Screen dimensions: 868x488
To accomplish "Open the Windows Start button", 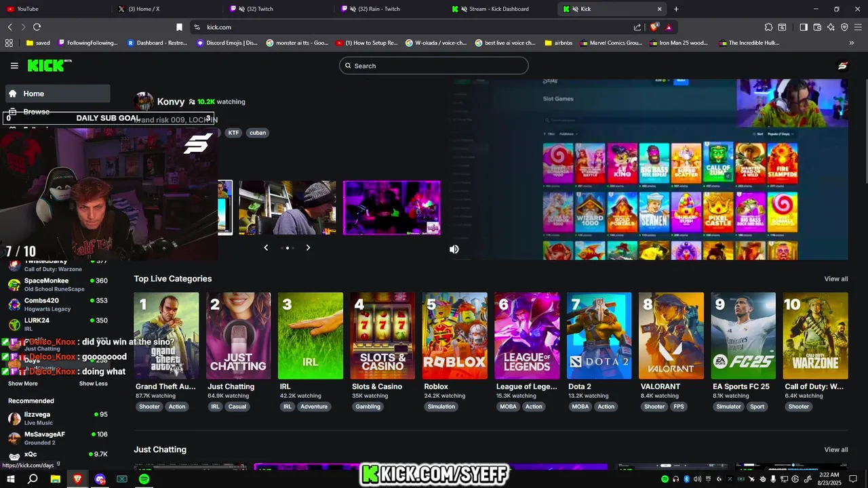I will [x=10, y=479].
